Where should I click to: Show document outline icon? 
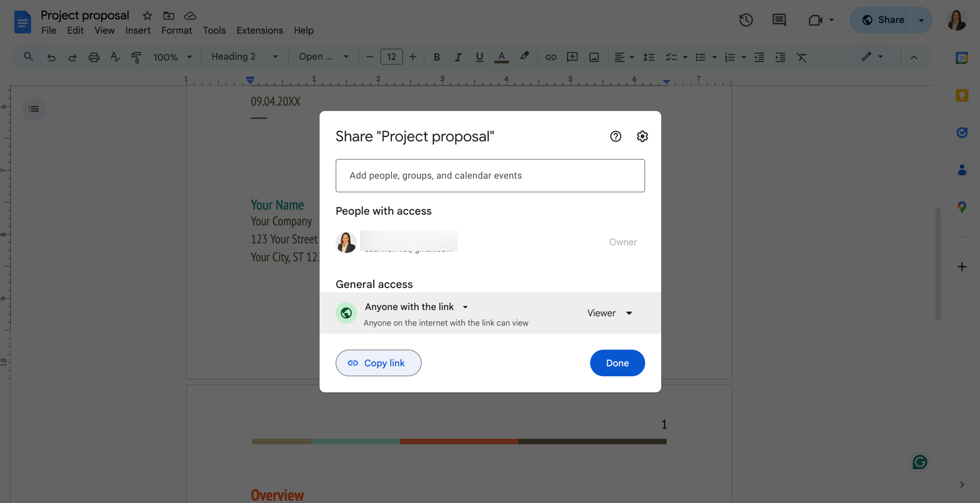tap(34, 109)
